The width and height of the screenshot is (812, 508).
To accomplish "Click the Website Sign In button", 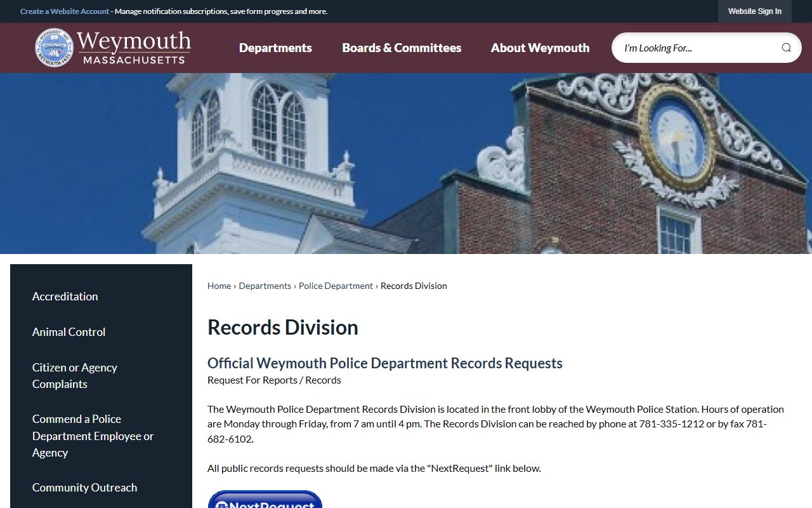I will [755, 11].
